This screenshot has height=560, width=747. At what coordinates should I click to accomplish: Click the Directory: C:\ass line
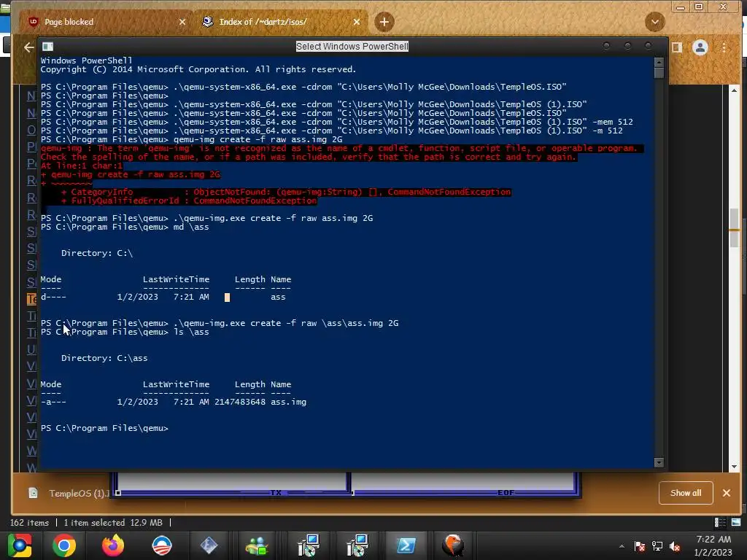click(x=104, y=358)
